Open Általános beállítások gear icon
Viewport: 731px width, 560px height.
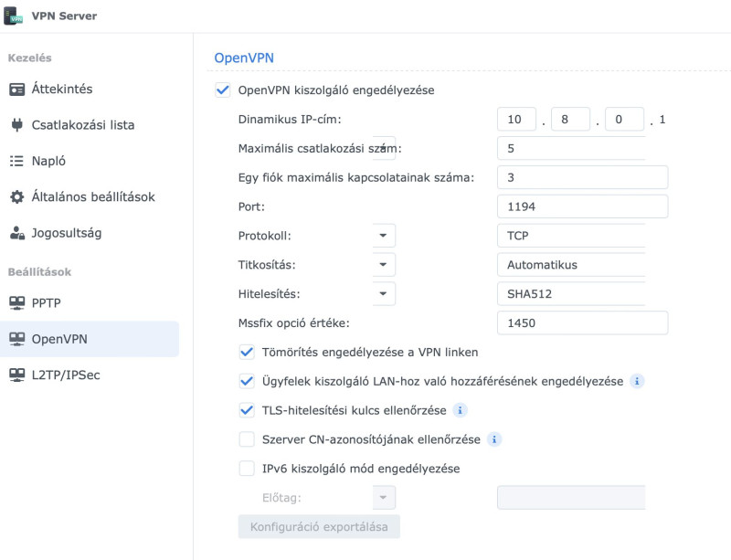(x=16, y=196)
